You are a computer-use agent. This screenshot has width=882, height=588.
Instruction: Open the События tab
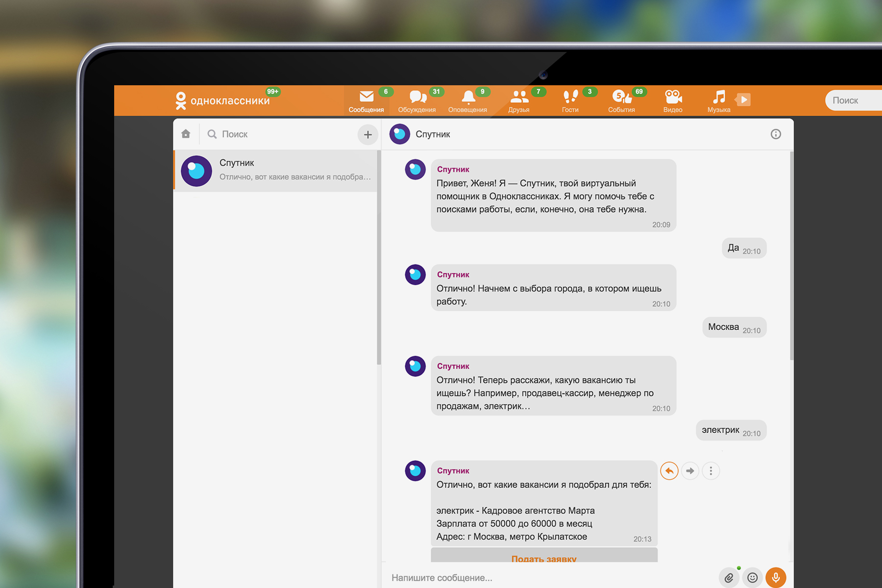[x=622, y=101]
